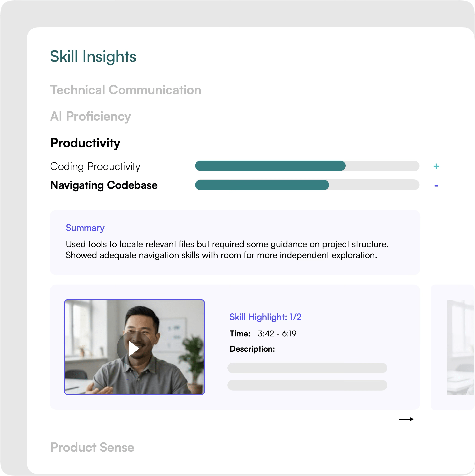Click the Skill Highlight: 1/2 title

click(x=265, y=317)
